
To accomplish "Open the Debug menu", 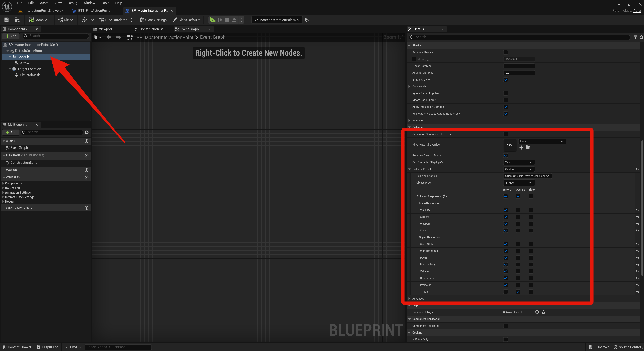I will click(72, 3).
